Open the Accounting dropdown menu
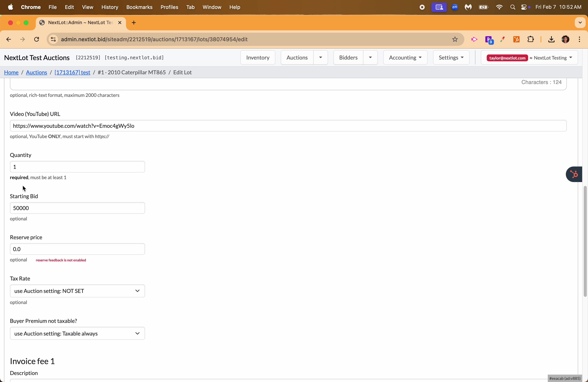Screen dimensions: 588x382 pos(405,58)
